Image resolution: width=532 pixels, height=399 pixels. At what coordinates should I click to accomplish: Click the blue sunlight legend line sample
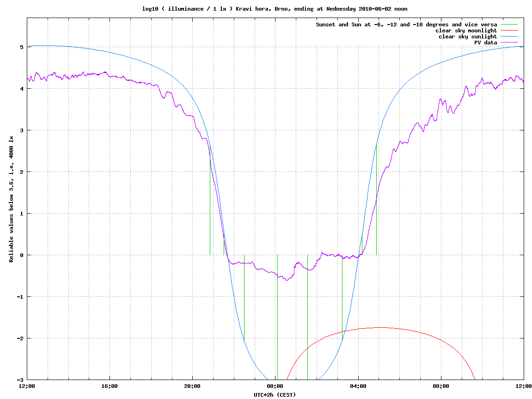509,37
